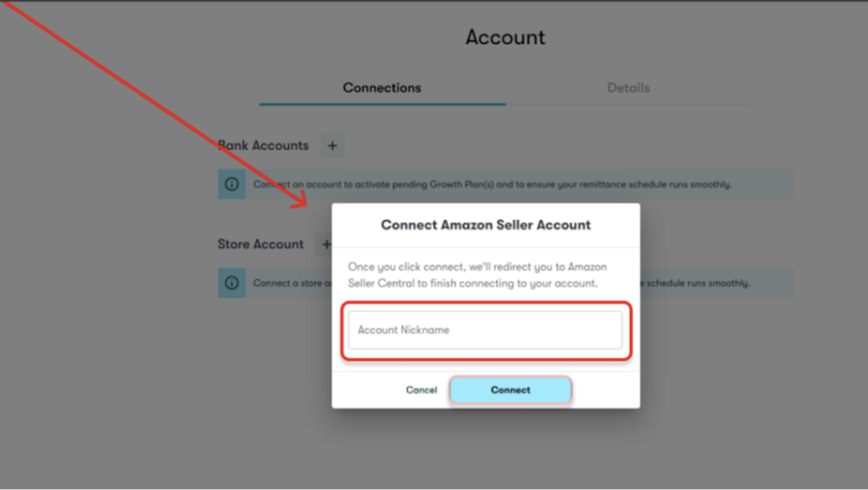Screen dimensions: 868x490
Task: Click the Growth Plan(s) banner message
Action: [x=492, y=184]
